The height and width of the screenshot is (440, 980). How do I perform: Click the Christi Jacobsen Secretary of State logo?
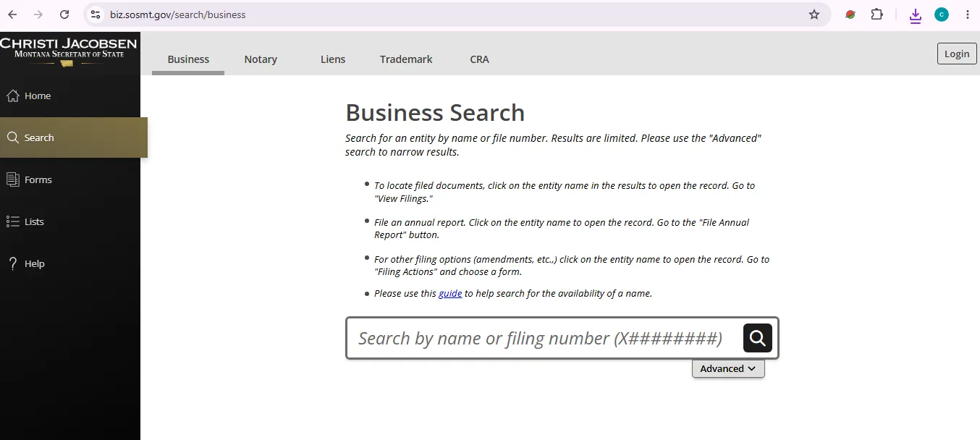click(69, 52)
